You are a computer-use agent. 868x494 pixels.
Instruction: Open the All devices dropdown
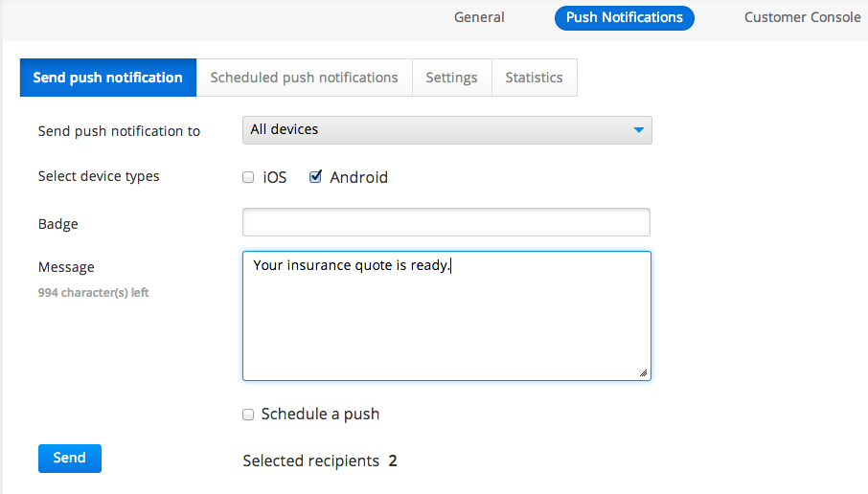click(x=446, y=130)
